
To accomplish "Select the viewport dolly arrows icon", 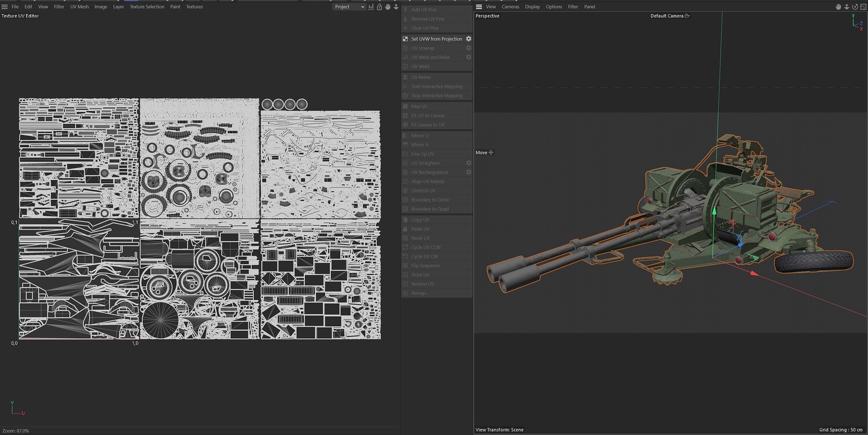I will (847, 7).
